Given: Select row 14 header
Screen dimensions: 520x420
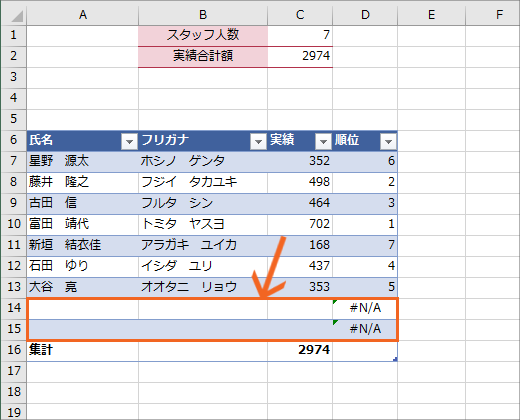Looking at the screenshot, I should [13, 308].
